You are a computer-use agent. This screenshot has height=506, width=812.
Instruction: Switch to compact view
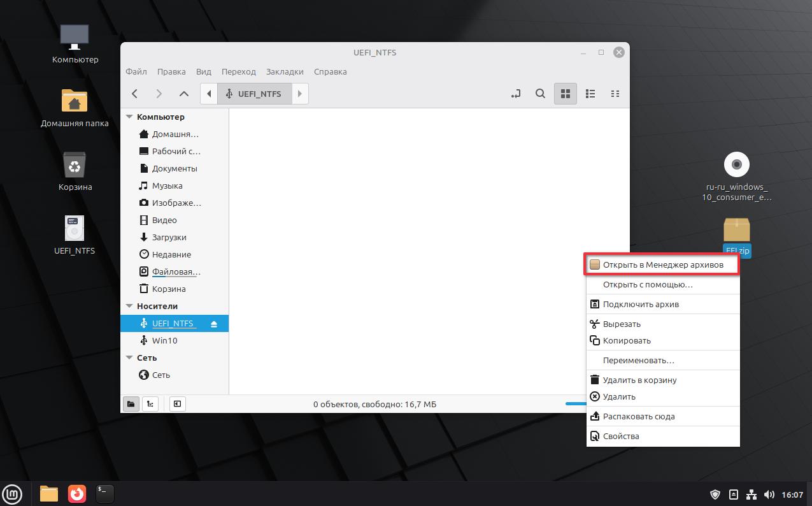[x=615, y=94]
